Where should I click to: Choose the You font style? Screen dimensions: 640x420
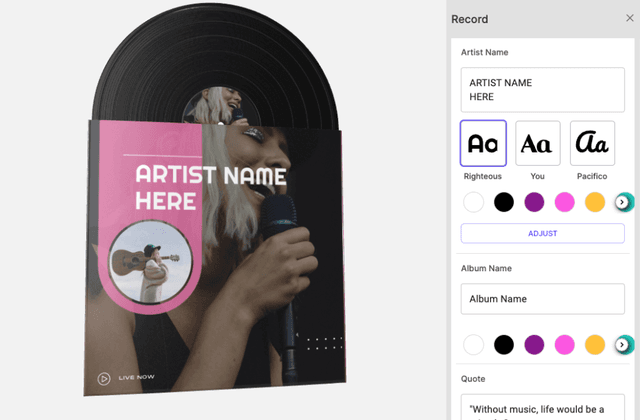pos(538,143)
